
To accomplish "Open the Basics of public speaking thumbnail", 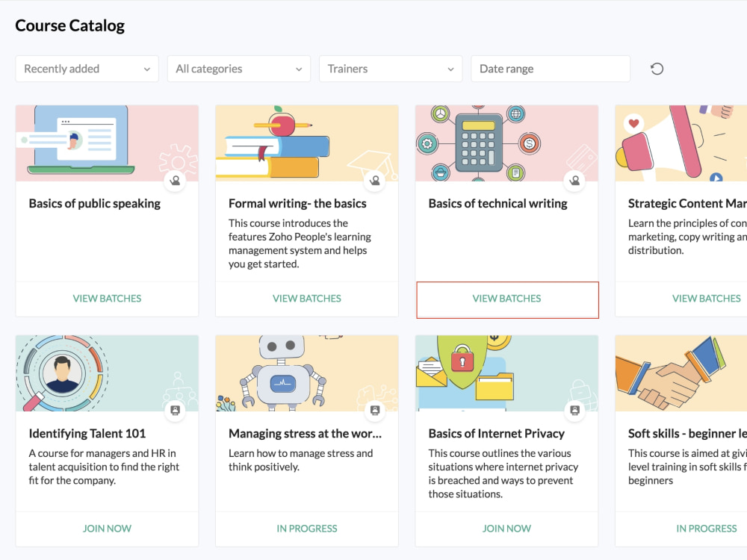I will (x=107, y=143).
